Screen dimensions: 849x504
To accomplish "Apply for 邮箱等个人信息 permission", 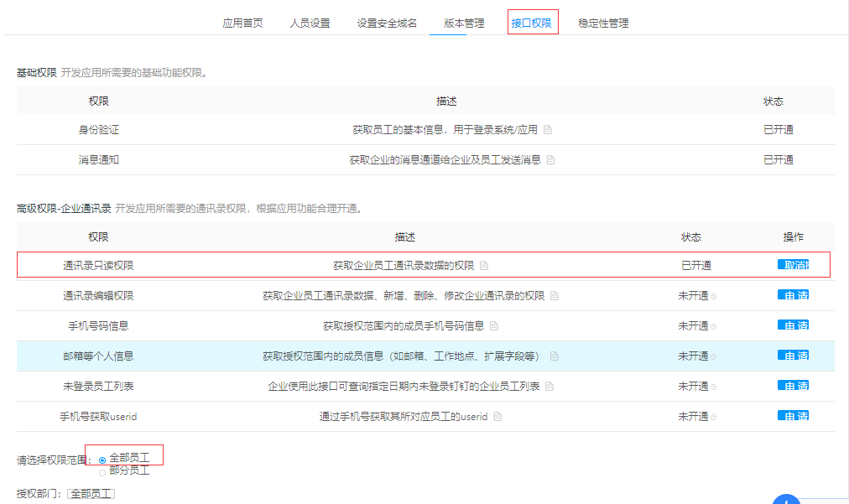I will pyautogui.click(x=794, y=356).
